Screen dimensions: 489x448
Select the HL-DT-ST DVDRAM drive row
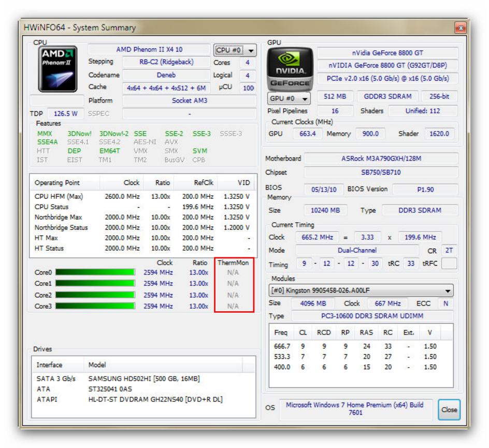143,399
